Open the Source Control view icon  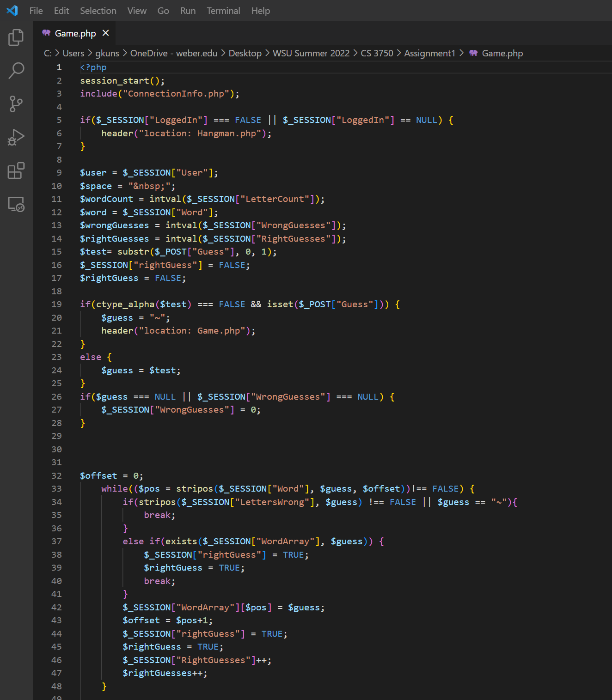pyautogui.click(x=16, y=104)
